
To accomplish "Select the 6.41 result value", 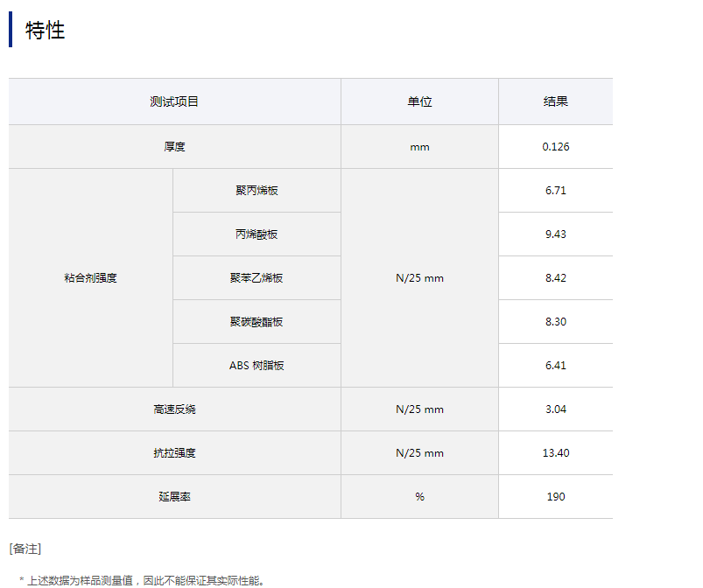I will pyautogui.click(x=555, y=366).
